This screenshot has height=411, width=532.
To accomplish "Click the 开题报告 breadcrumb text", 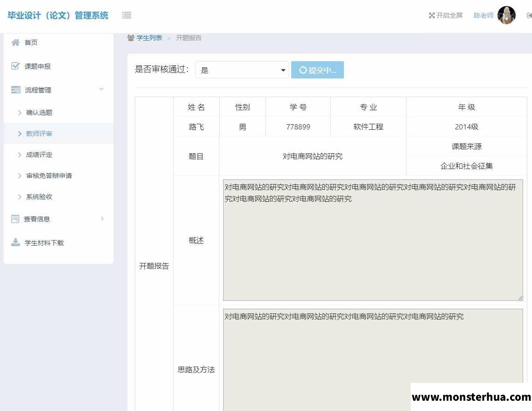I will click(189, 38).
